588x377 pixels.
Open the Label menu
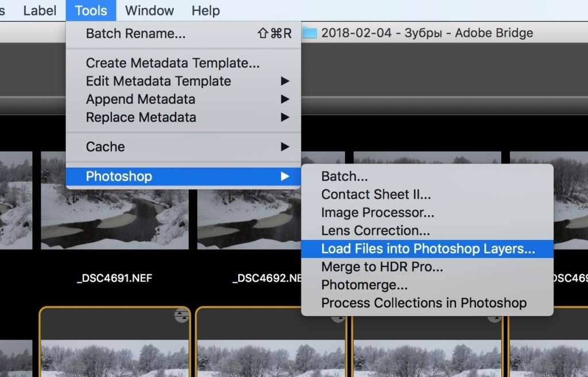[40, 10]
